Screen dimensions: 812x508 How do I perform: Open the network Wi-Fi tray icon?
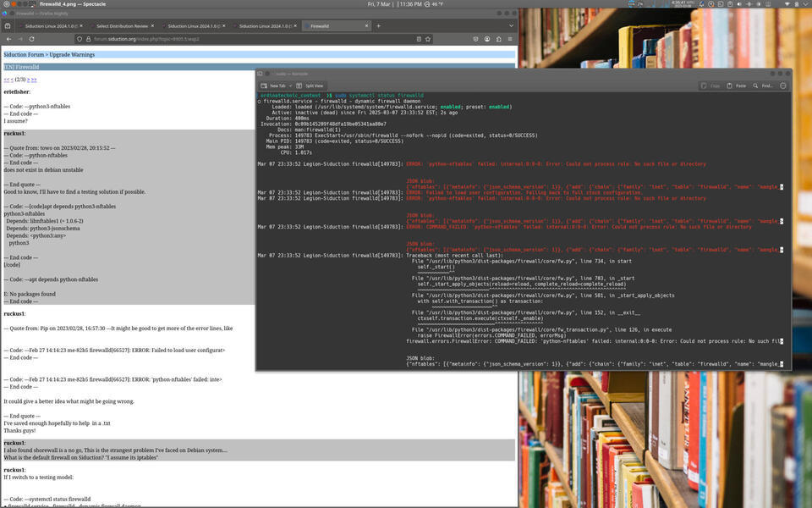(787, 4)
